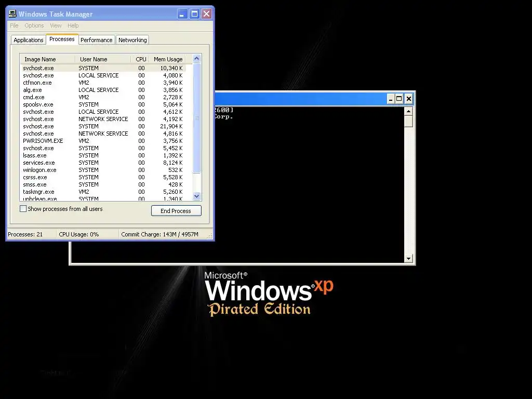
Task: Select the csrss.exe process
Action: pyautogui.click(x=103, y=178)
